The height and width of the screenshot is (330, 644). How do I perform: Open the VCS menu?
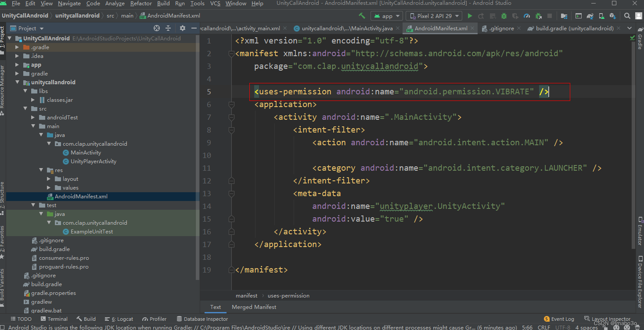click(215, 4)
